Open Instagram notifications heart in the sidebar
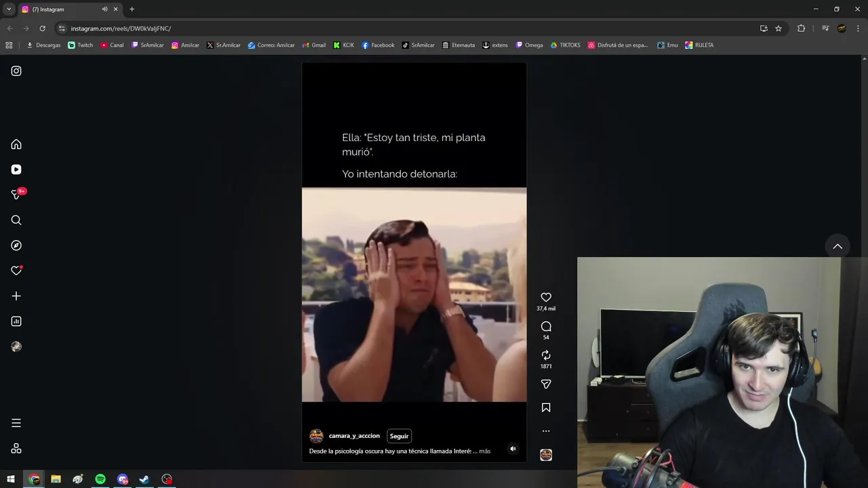Screen dimensions: 868x488 [x=16, y=270]
